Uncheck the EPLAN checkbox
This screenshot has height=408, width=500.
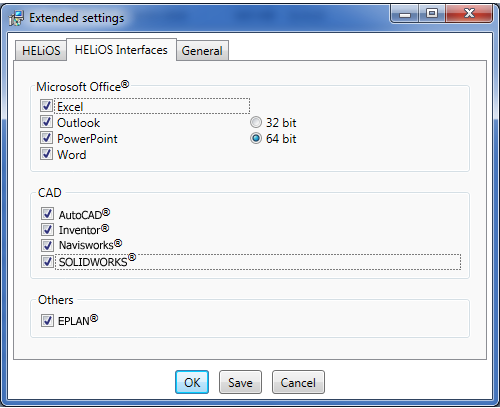[47, 321]
